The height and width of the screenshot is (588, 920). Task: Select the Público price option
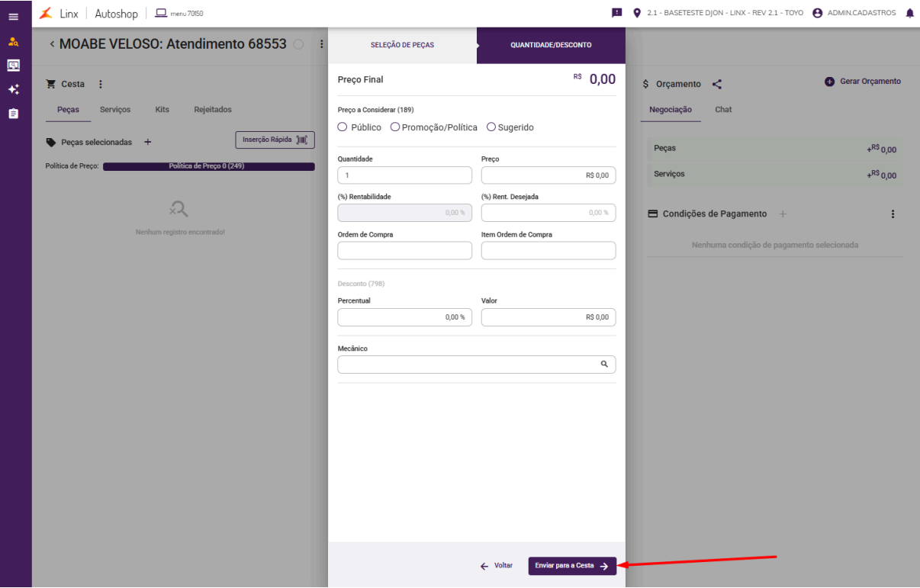tap(343, 127)
